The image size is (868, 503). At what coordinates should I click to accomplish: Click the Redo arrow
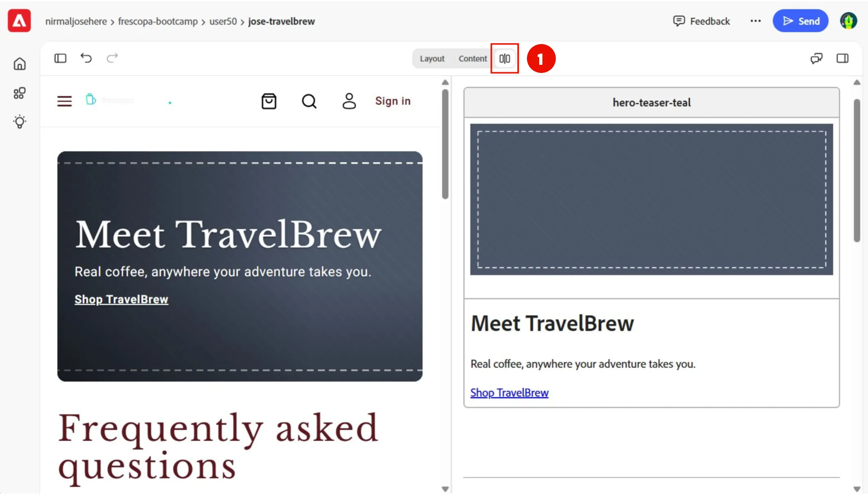click(112, 58)
